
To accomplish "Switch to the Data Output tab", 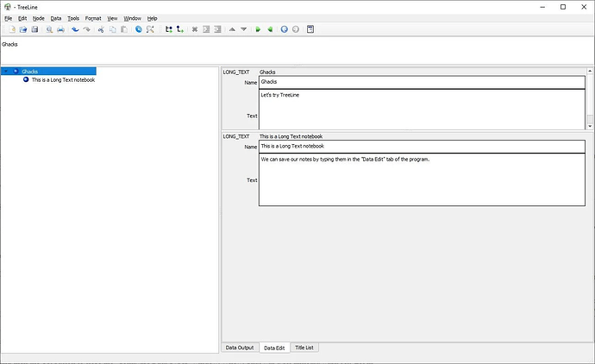I will [240, 348].
